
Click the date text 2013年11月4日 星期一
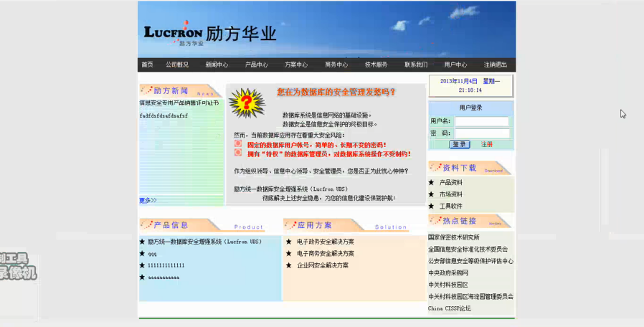470,81
